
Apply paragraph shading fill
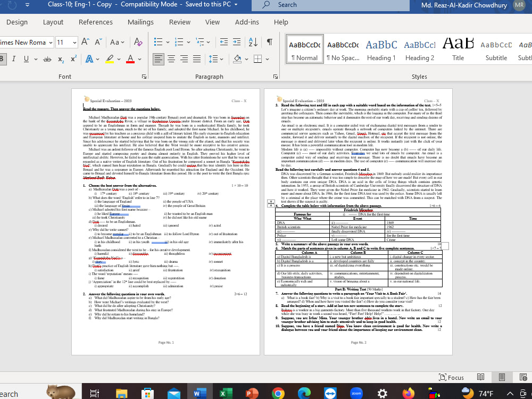(237, 59)
